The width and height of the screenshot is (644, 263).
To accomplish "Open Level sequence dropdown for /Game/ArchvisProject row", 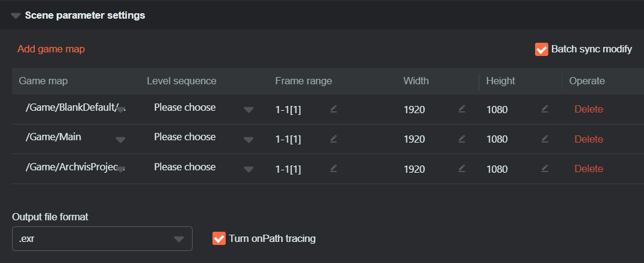I will pos(249,169).
